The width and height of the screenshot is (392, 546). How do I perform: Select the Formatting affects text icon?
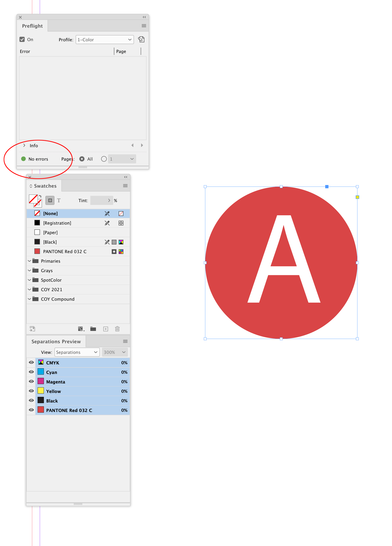coord(59,200)
